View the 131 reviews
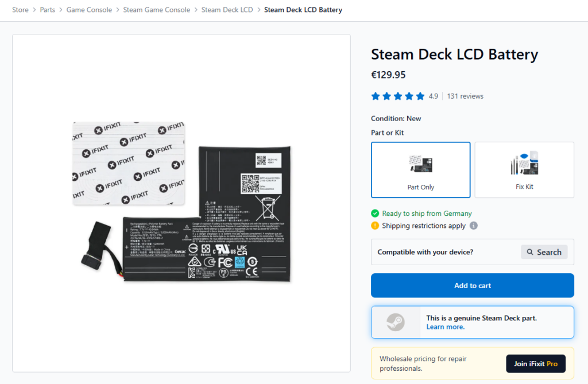The height and width of the screenshot is (384, 588). tap(465, 96)
